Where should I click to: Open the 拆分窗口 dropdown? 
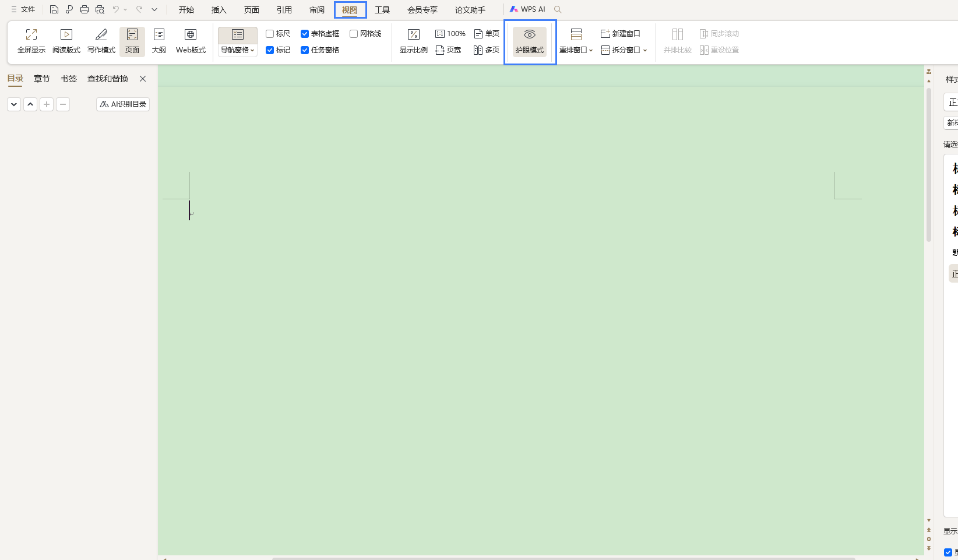pyautogui.click(x=624, y=50)
